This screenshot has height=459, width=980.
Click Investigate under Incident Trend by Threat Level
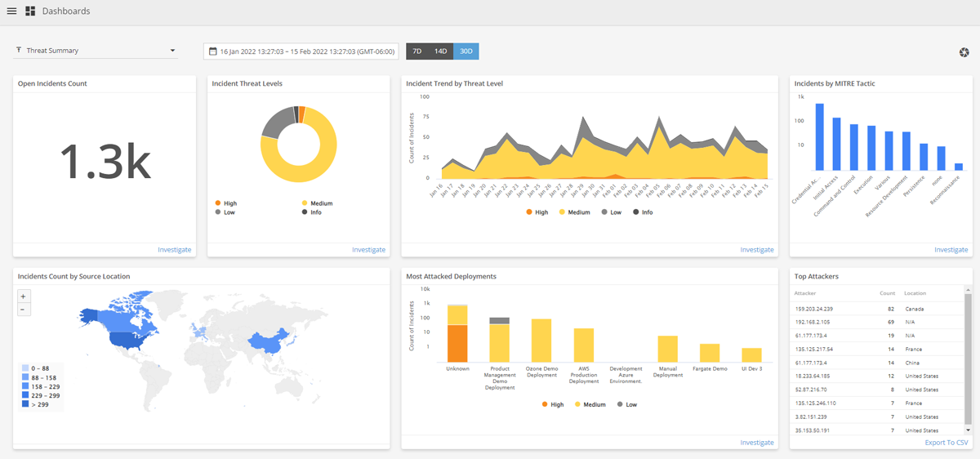pyautogui.click(x=757, y=250)
